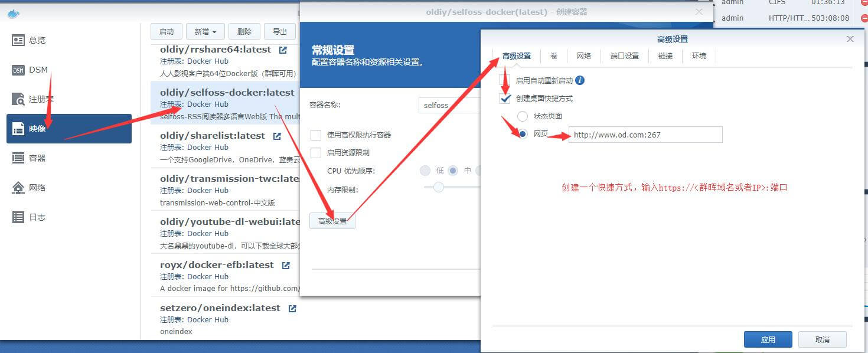Close the 高级设置 dialog

coord(850,39)
